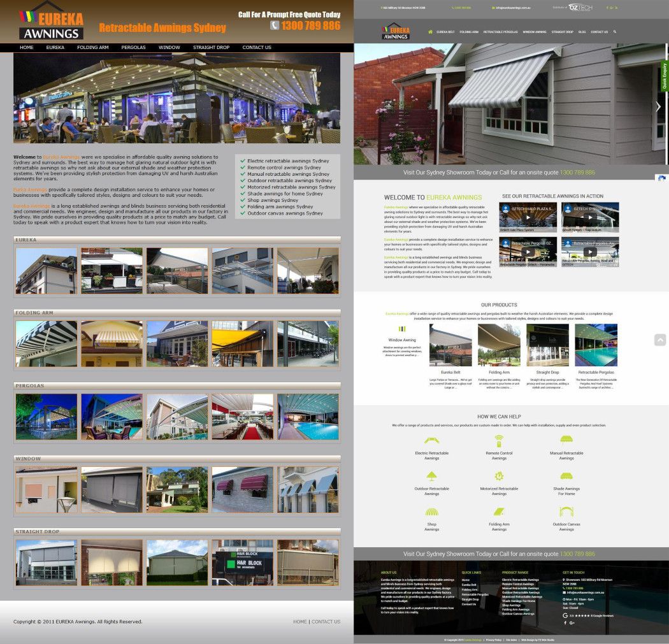Click the Retractable Pergolas pool product image

coord(596,345)
